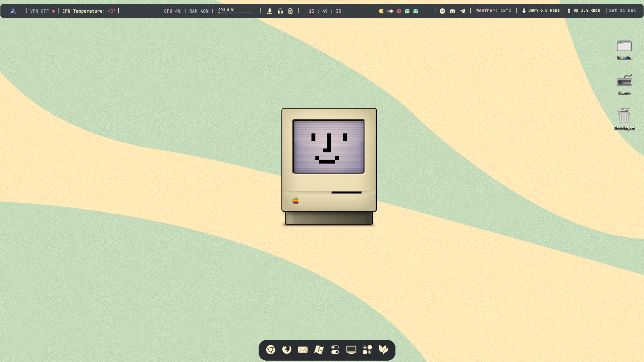Image resolution: width=644 pixels, height=362 pixels.
Task: Open the Games desktop shortcut
Action: point(624,81)
